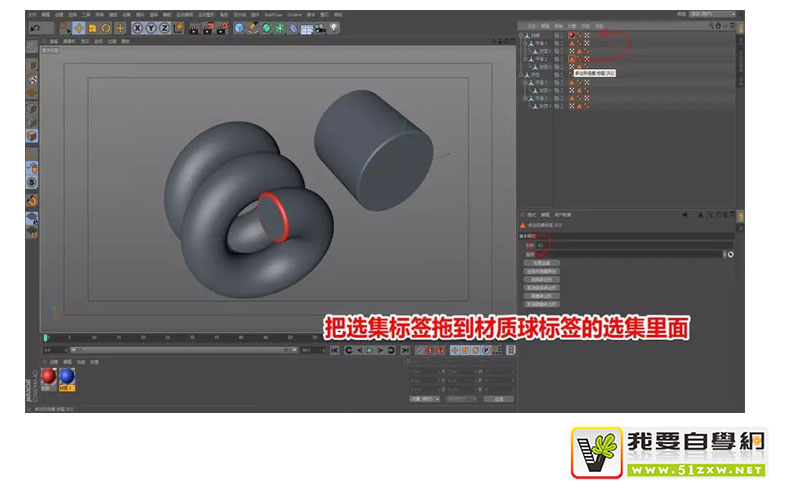The height and width of the screenshot is (500, 800).
Task: Open the object mode dropdown in coordinates panel
Action: coord(422,398)
